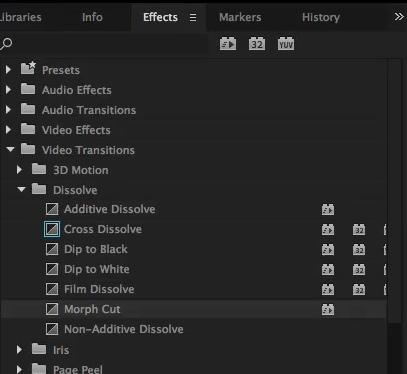Select the Iris folder label
Viewport: 407px width, 374px height.
[61, 350]
